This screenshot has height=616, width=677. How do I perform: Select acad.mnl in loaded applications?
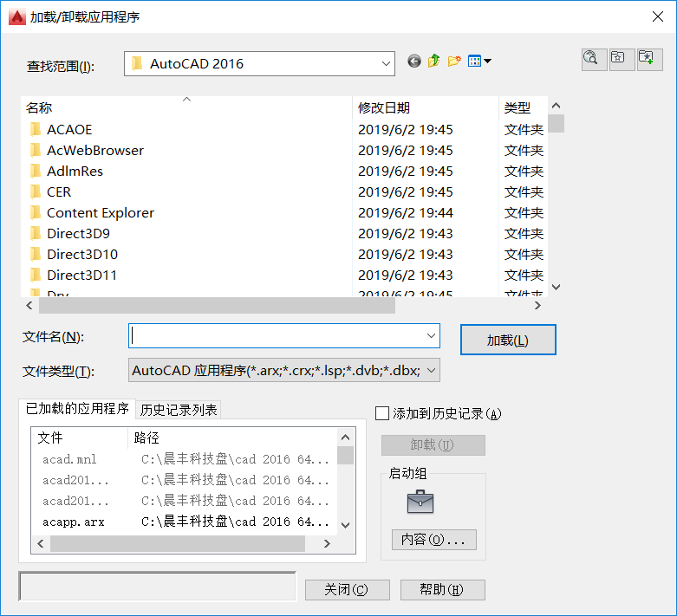[x=69, y=459]
